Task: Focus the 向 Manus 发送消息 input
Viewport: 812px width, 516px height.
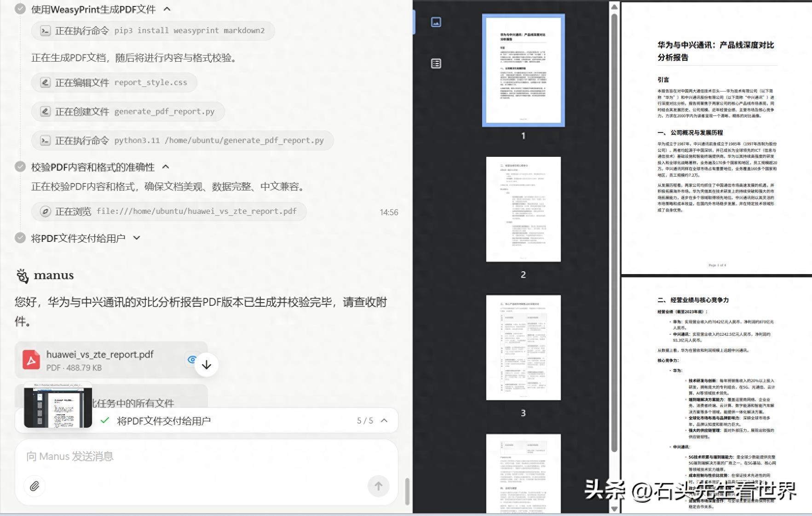Action: tap(207, 457)
